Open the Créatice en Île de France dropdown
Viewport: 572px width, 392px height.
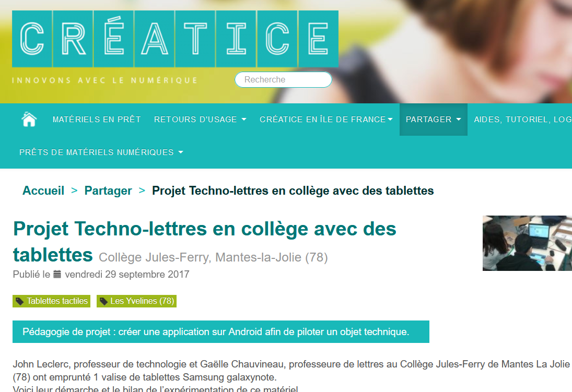(326, 120)
